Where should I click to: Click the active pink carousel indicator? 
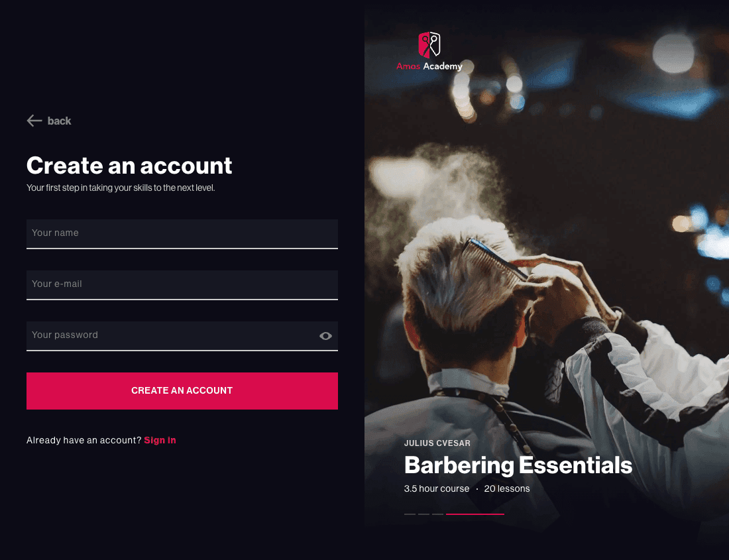(x=475, y=514)
